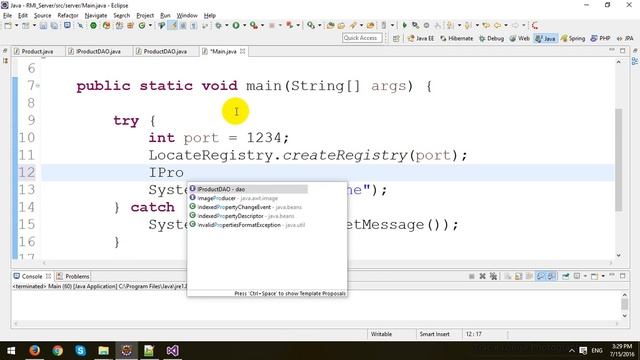Image resolution: width=640 pixels, height=360 pixels.
Task: Click the Save toolbar icon
Action: click(x=43, y=25)
